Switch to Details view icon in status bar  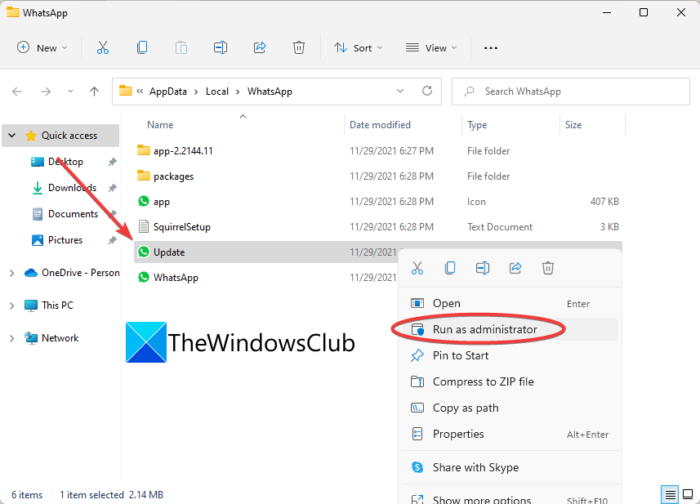pos(670,495)
